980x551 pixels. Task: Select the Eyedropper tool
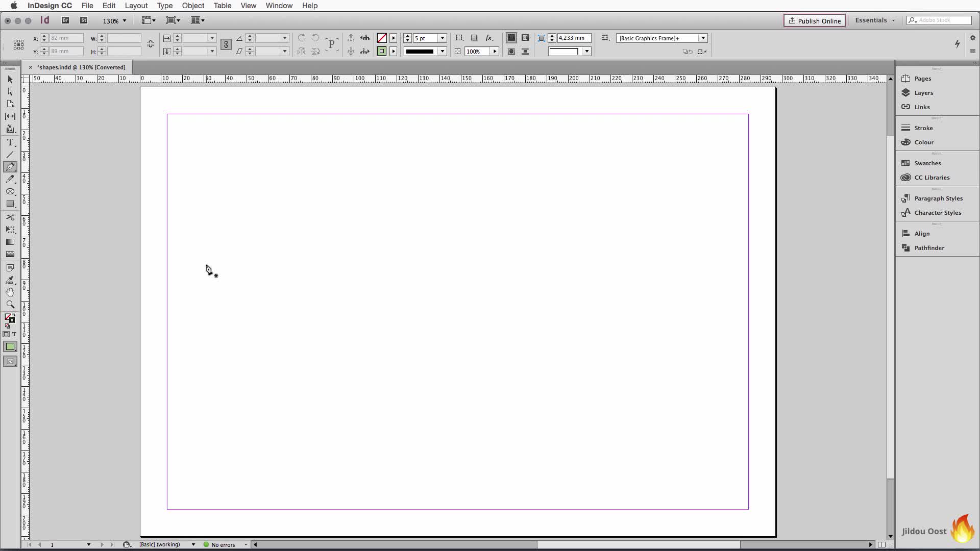(x=10, y=280)
